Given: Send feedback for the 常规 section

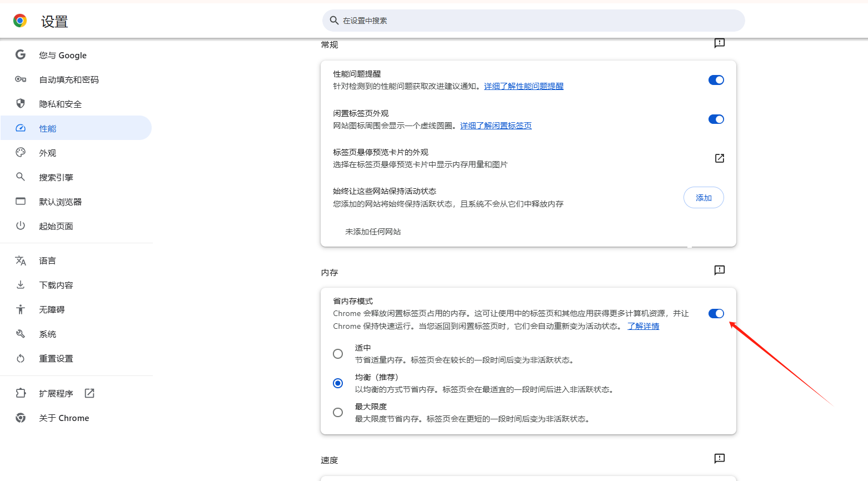Looking at the screenshot, I should tap(720, 43).
